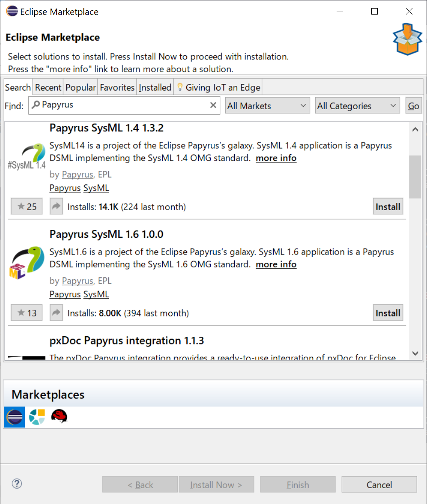Click the Go button
The image size is (427, 504).
413,106
